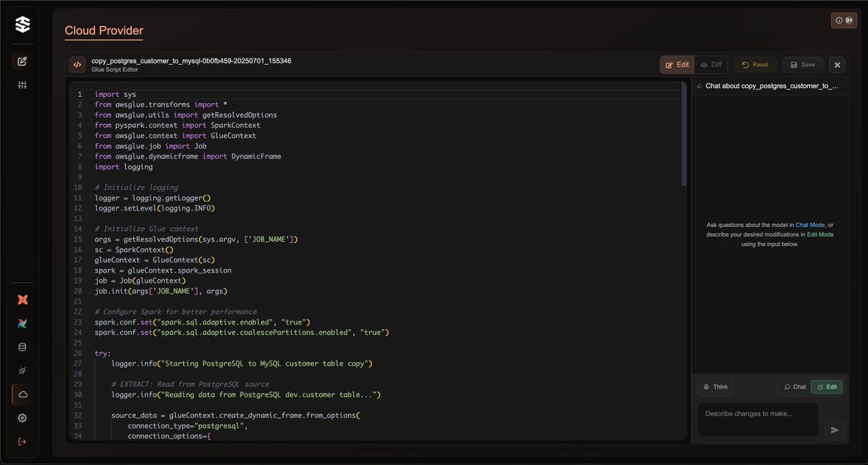Click the code brackets icon beside script name
The height and width of the screenshot is (465, 868).
coord(77,65)
